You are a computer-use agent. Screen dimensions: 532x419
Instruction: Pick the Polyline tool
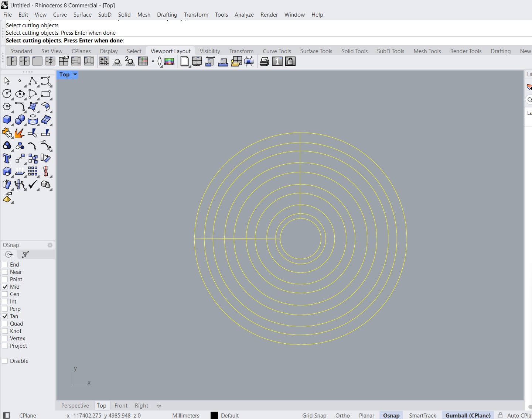coord(33,81)
